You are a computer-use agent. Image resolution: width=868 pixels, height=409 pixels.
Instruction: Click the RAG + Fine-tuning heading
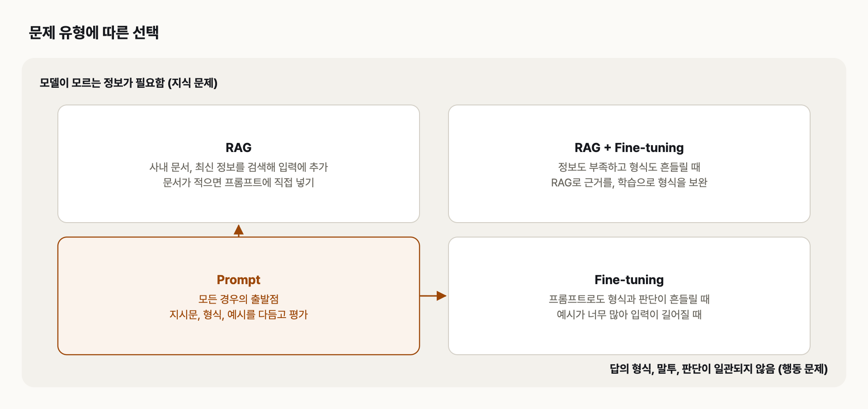629,148
